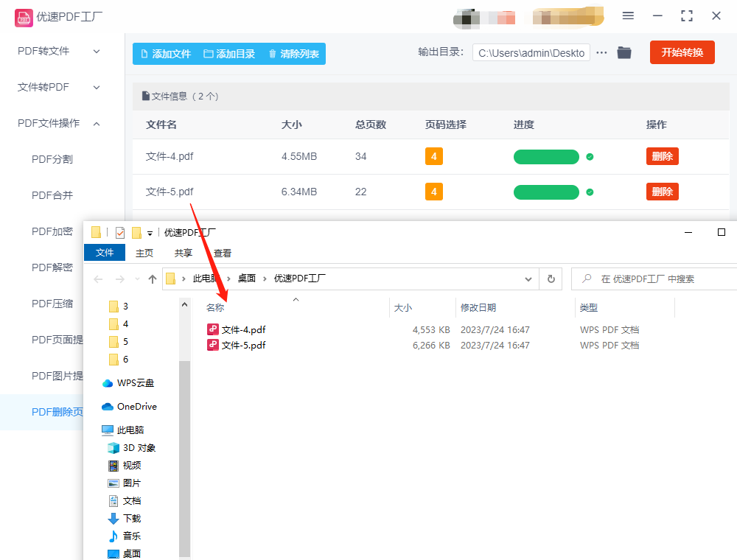Click the Explorer search box

tap(654, 279)
